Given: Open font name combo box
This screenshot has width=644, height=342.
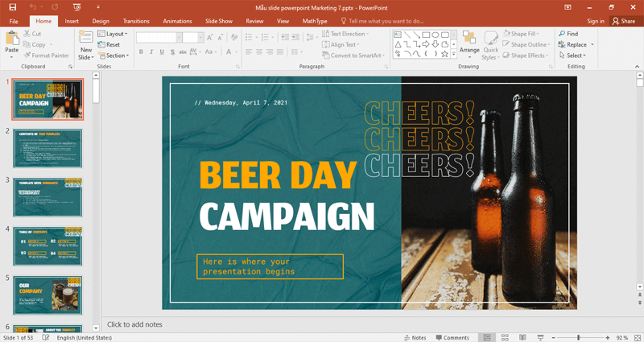Looking at the screenshot, I should 159,37.
